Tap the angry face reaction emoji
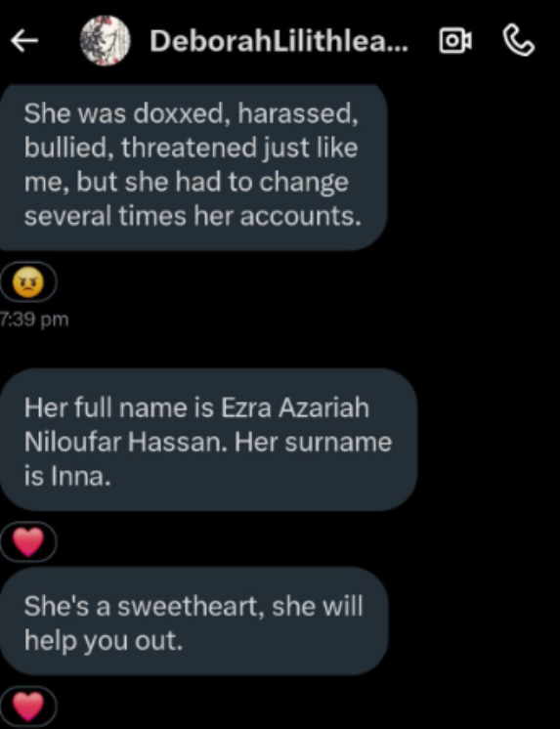Image resolution: width=560 pixels, height=729 pixels. [28, 282]
